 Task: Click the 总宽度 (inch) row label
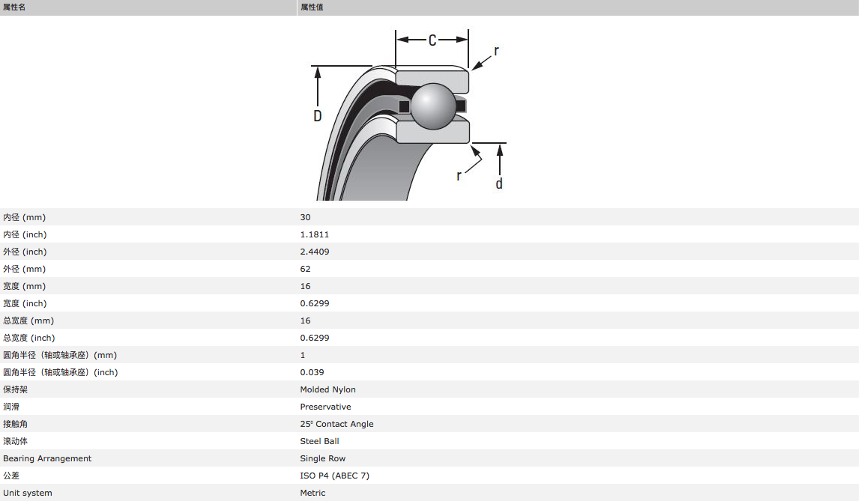click(x=28, y=338)
